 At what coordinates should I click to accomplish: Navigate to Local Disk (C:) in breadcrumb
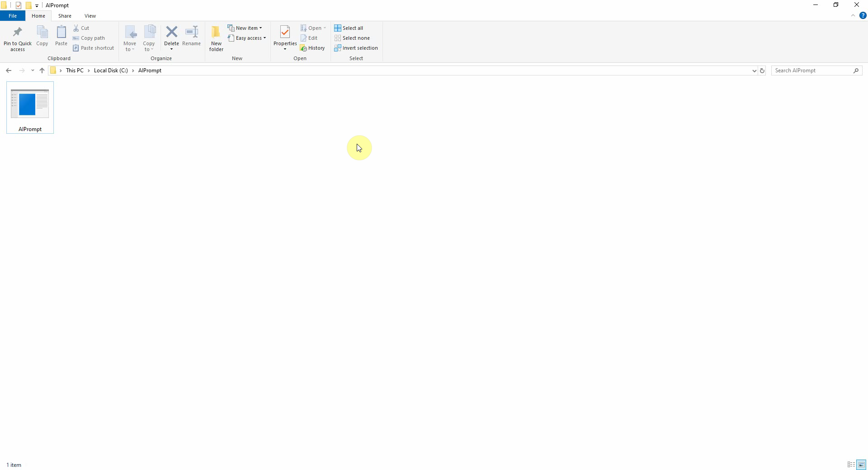[x=111, y=70]
